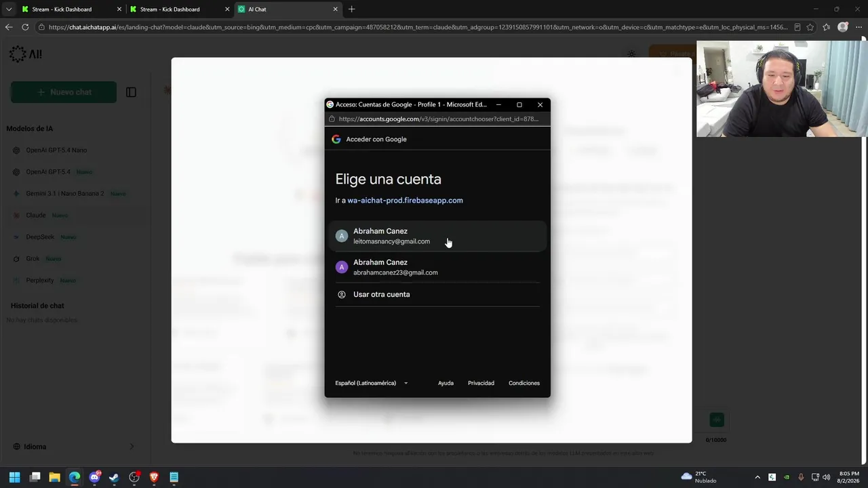Click the NVIDIA tray icon
This screenshot has height=488, width=868.
787,477
